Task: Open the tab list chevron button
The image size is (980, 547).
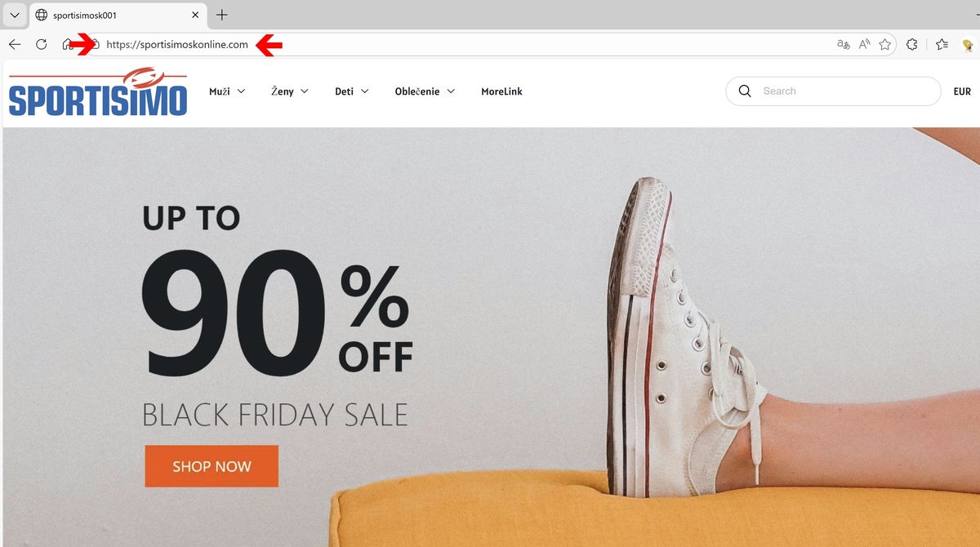Action: pos(15,15)
